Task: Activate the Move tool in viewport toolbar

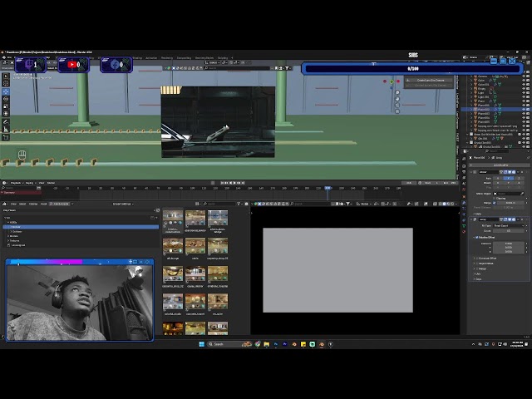Action: click(6, 91)
